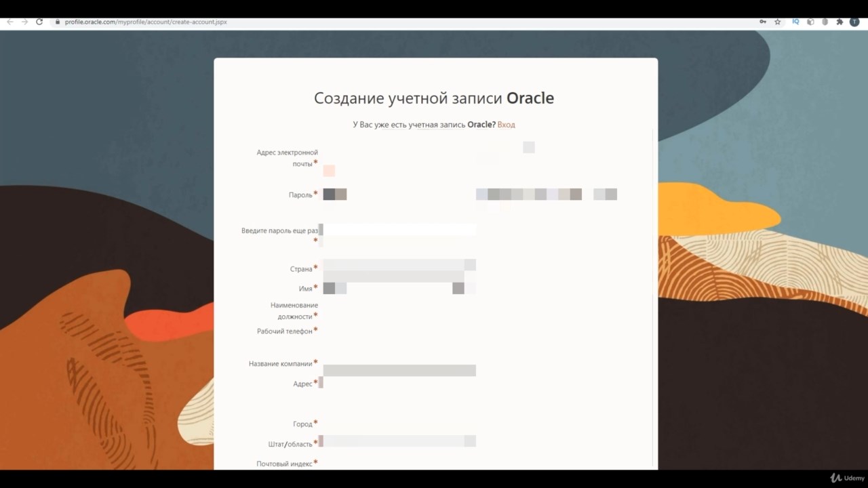Bookmark this page with the star icon

point(778,22)
